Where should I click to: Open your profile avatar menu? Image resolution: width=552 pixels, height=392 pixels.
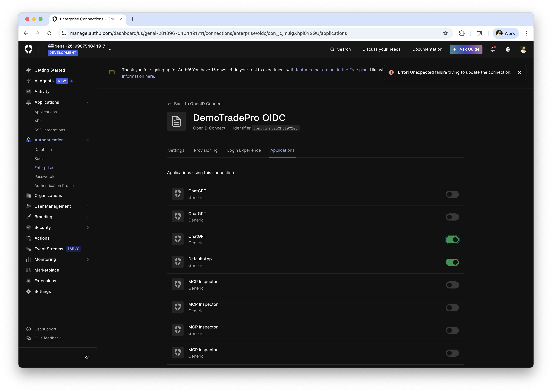(x=523, y=49)
